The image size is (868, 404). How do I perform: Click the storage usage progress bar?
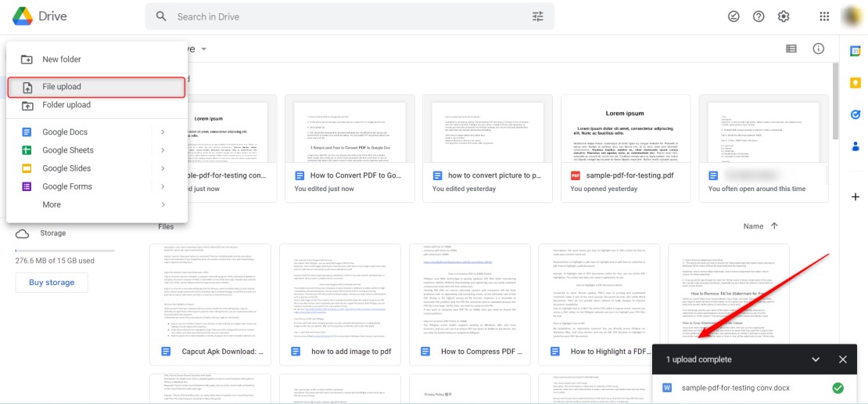(x=65, y=251)
